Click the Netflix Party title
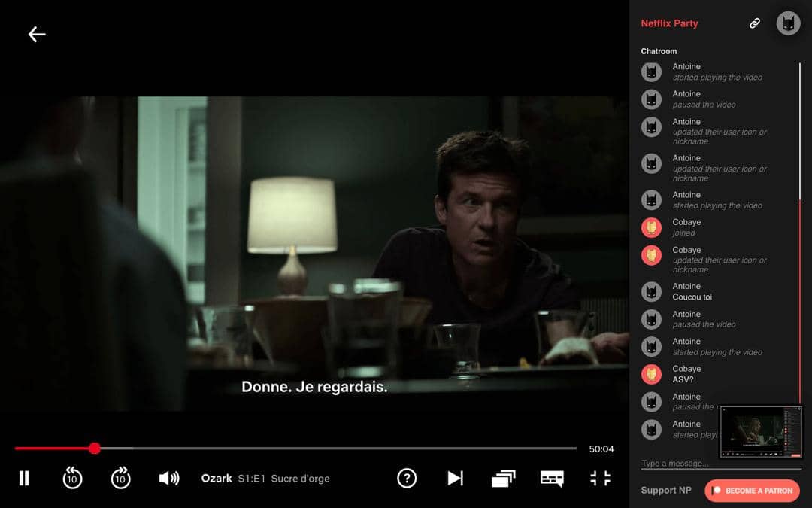Viewport: 812px width, 508px height. (x=669, y=23)
